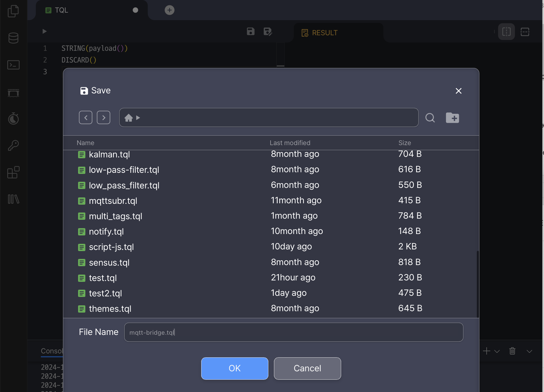Click the Save As icon in editor toolbar
The height and width of the screenshot is (392, 544).
268,32
